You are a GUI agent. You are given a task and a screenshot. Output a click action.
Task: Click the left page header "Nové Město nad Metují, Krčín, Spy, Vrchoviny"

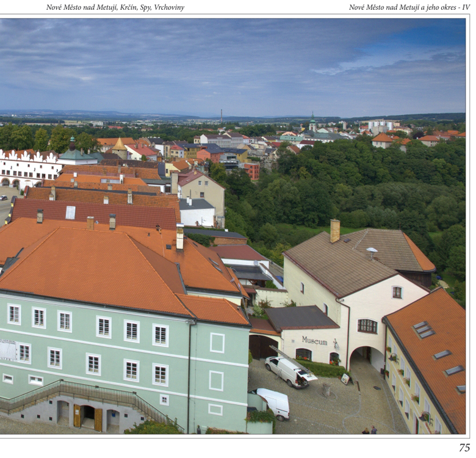(x=115, y=7)
